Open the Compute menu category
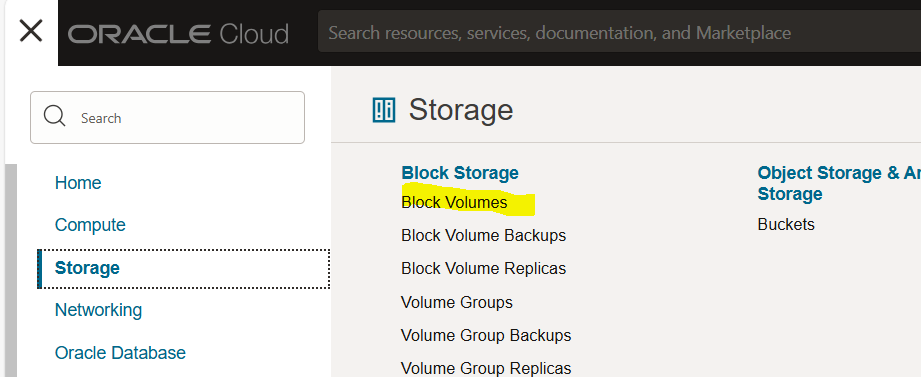Screen dimensions: 921x377 point(90,225)
